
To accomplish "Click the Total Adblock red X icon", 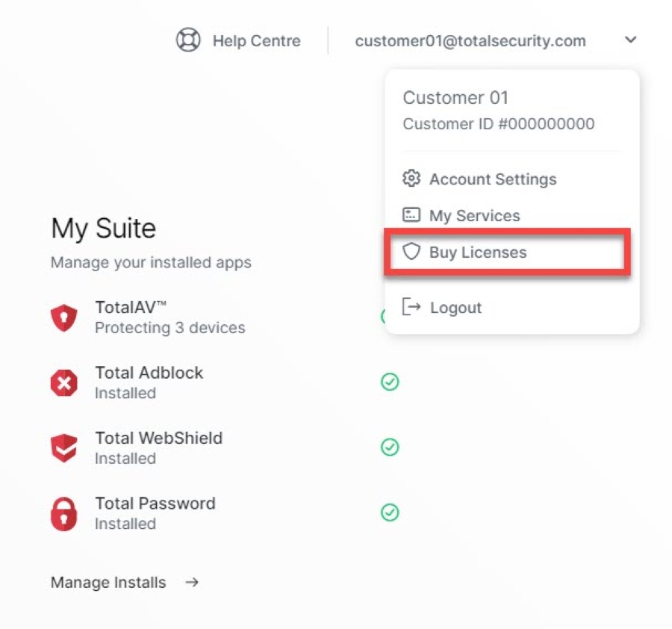I will click(63, 383).
